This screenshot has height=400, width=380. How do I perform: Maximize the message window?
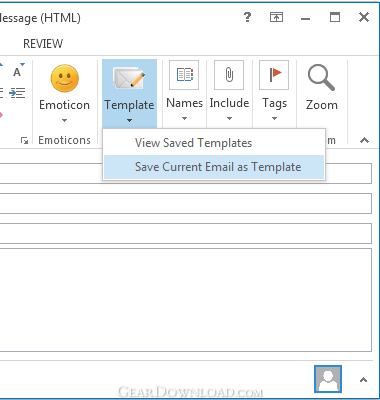[335, 17]
